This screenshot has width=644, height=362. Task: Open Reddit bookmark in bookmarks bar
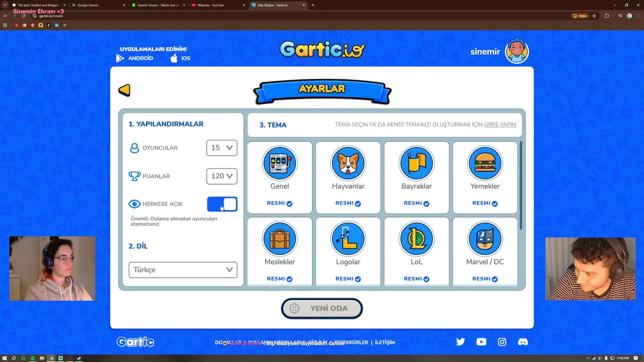pyautogui.click(x=25, y=25)
